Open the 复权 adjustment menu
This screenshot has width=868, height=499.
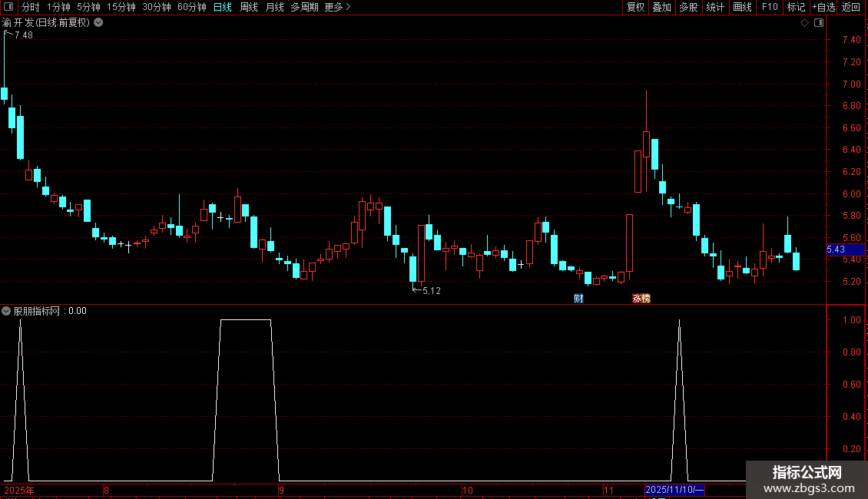point(635,7)
